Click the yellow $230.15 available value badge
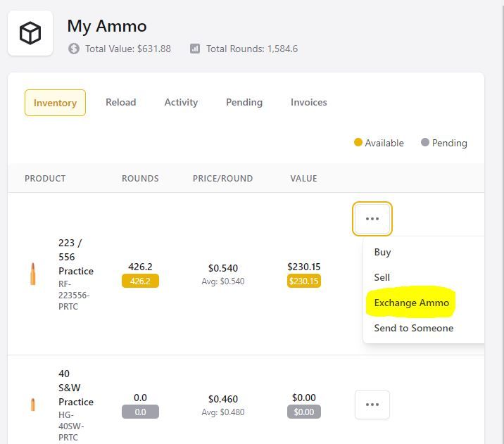 [x=304, y=281]
